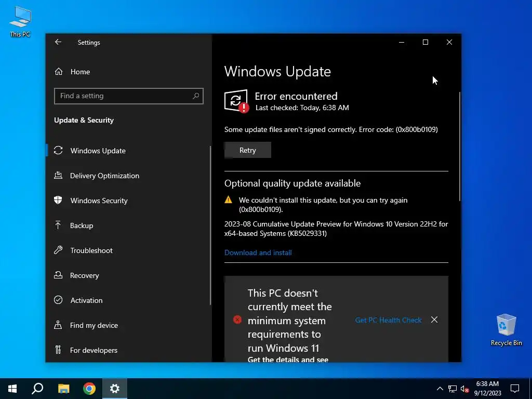
Task: Open the clock and date flyout
Action: [x=487, y=389]
